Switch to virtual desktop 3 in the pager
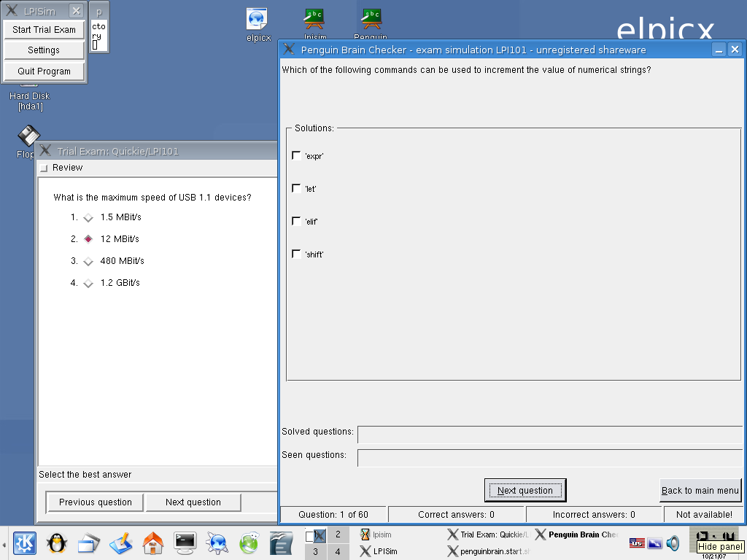The image size is (747, 560). [x=315, y=552]
